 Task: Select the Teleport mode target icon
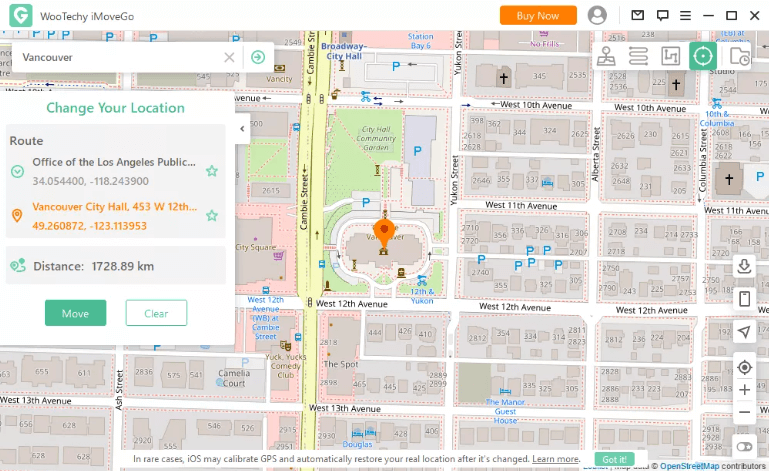703,56
